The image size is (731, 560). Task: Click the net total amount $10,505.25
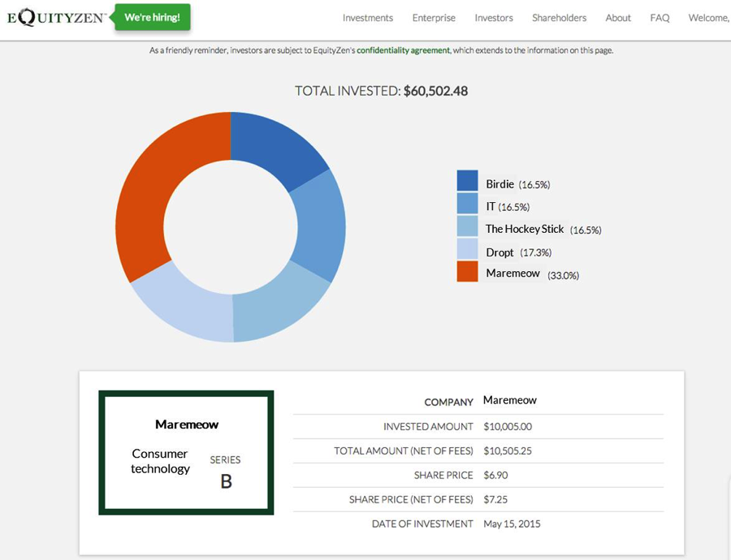tap(507, 451)
